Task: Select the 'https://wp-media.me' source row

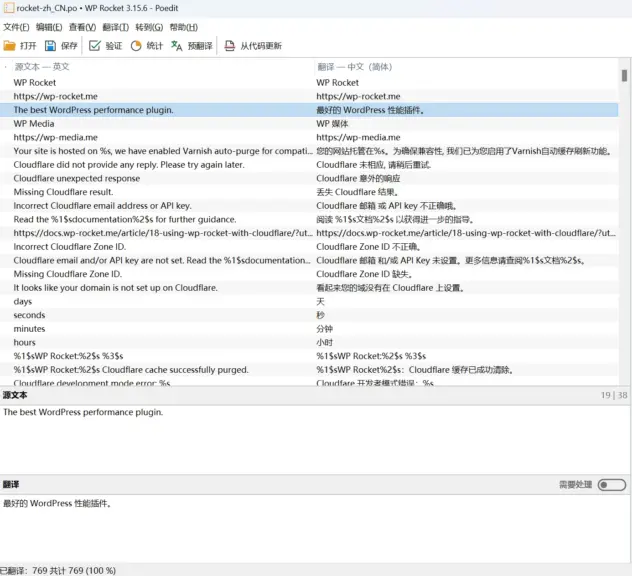Action: [55, 137]
